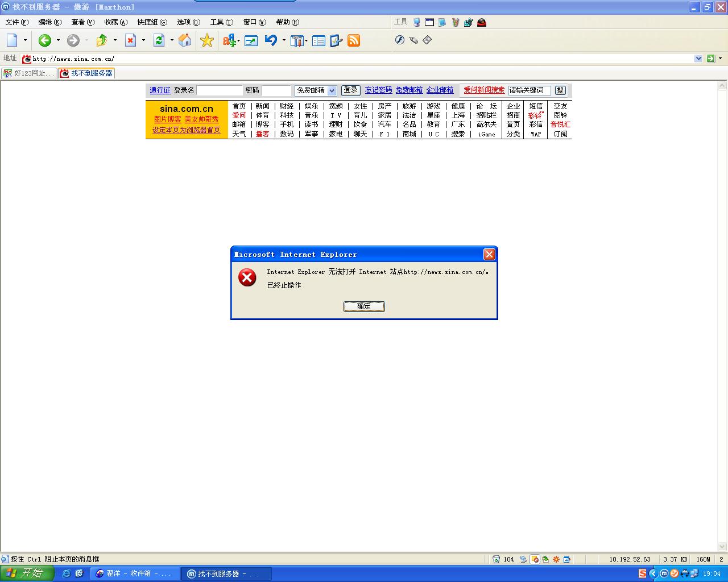
Task: Open the Go button dropdown arrow
Action: point(720,59)
